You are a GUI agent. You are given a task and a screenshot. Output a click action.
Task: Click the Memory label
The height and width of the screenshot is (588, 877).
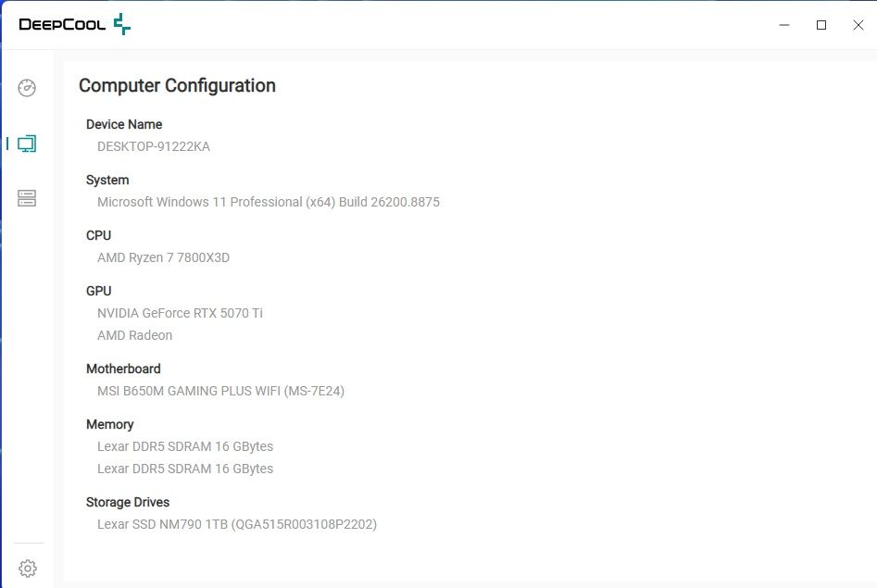pyautogui.click(x=109, y=425)
